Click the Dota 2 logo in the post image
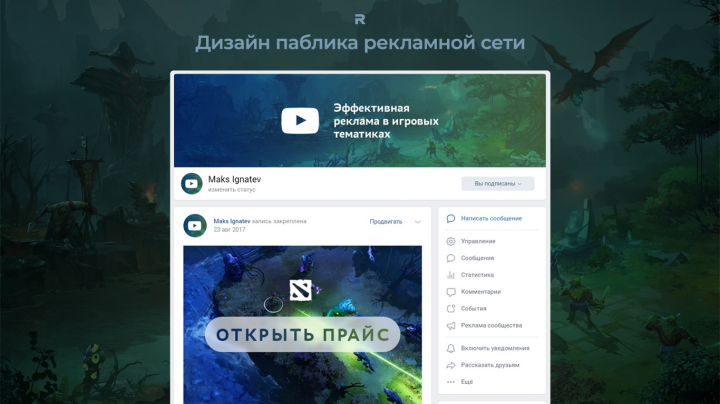Viewport: 720px width, 404px height. [x=301, y=290]
